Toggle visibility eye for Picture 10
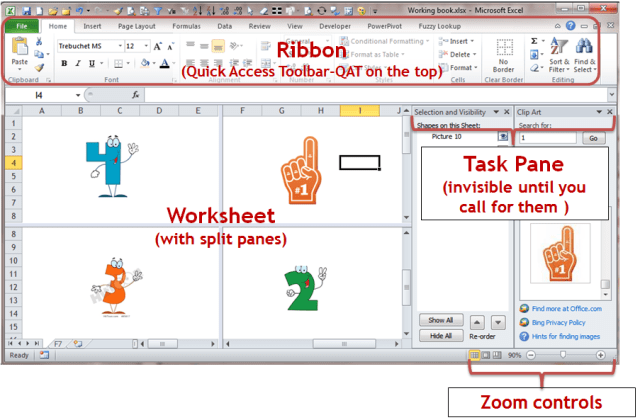 (x=503, y=136)
